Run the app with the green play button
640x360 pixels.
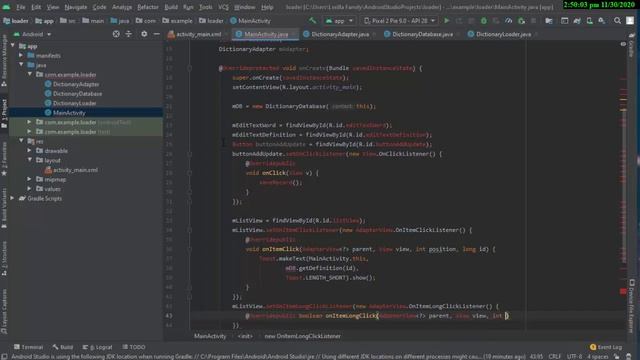(x=447, y=21)
